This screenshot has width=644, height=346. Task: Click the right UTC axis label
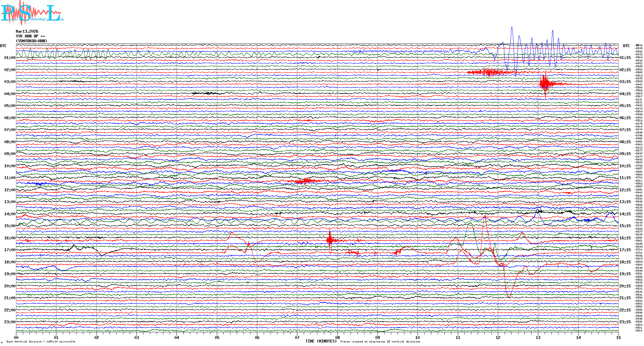(x=626, y=46)
